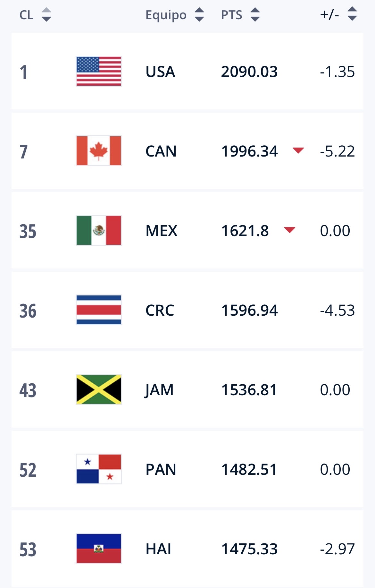The image size is (375, 588).
Task: Sort table by CL ranking arrows
Action: click(46, 15)
